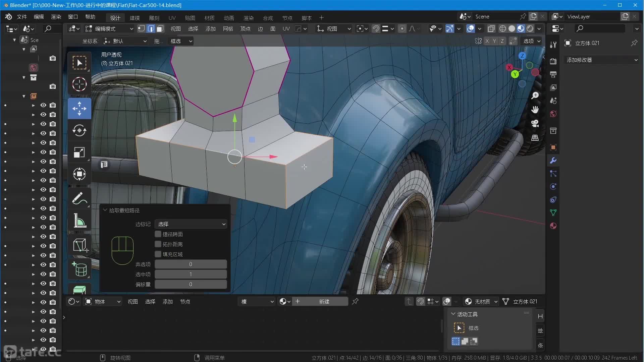Adjust 偏移量 value slider
Viewport: 644px width, 362px height.
[191, 284]
